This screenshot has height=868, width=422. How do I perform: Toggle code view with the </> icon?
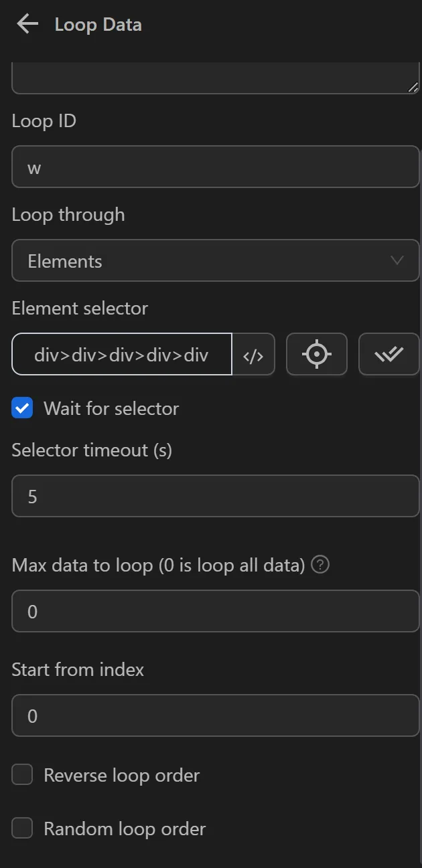[x=253, y=355]
